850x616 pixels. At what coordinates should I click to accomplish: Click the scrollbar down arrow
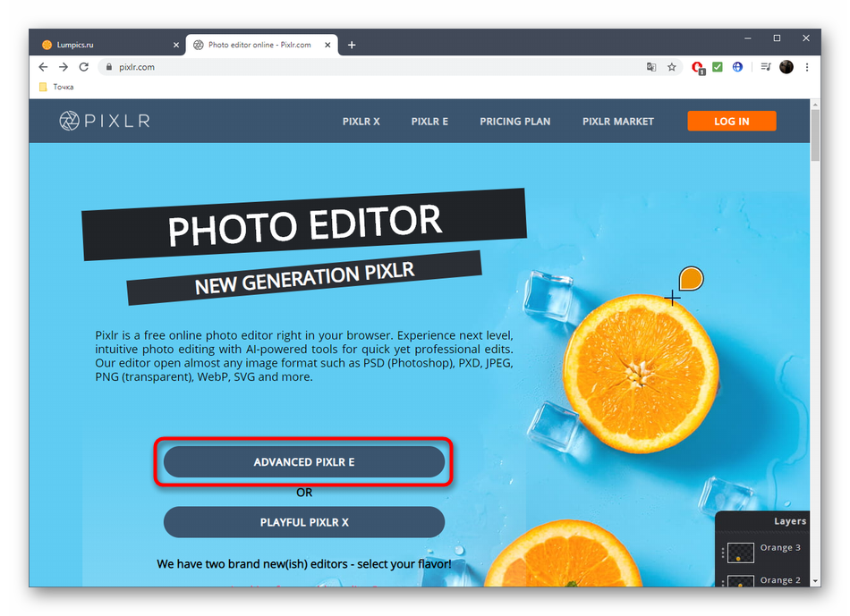(815, 581)
